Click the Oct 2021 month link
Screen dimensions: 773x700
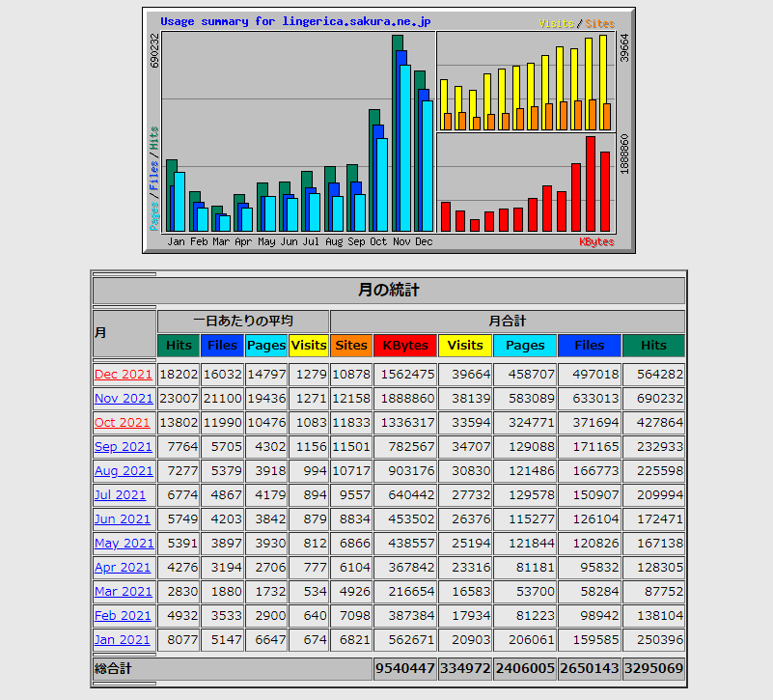pyautogui.click(x=123, y=422)
